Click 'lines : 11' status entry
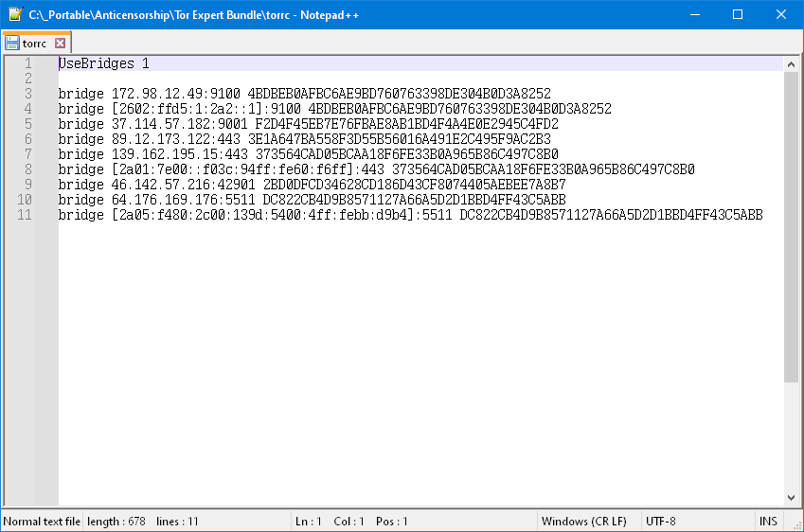The height and width of the screenshot is (532, 804). 177,522
